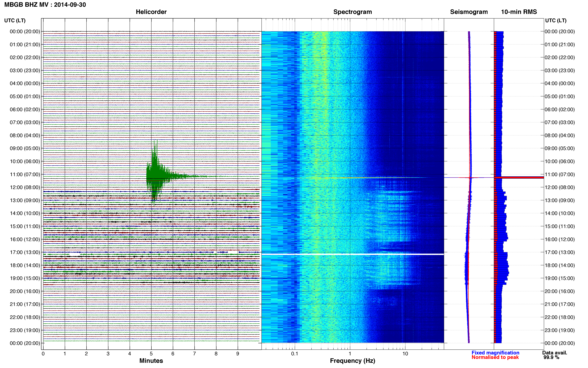
Task: Click left time label '22:00 (18:00)'
Action: point(25,317)
